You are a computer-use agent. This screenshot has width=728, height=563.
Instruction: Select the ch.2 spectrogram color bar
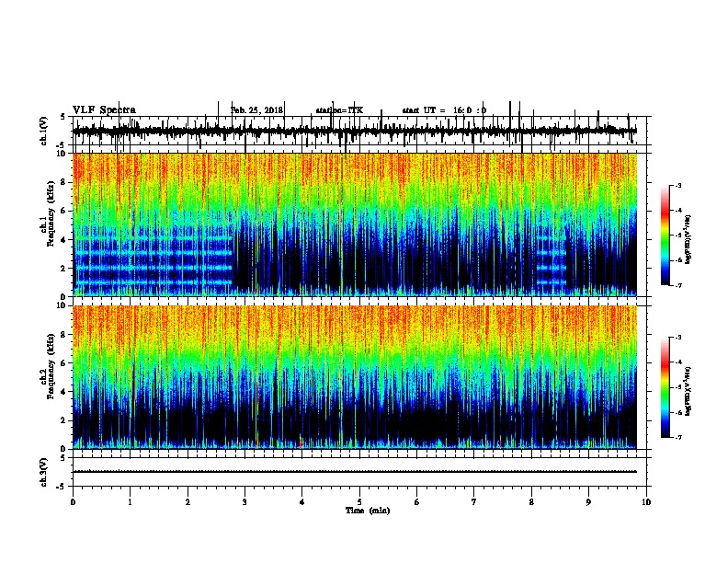[665, 387]
